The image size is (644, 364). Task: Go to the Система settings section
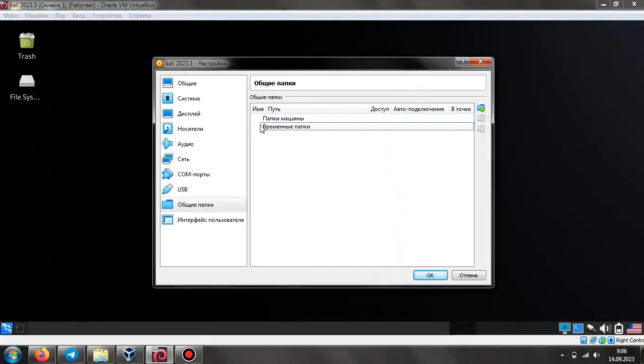point(204,99)
